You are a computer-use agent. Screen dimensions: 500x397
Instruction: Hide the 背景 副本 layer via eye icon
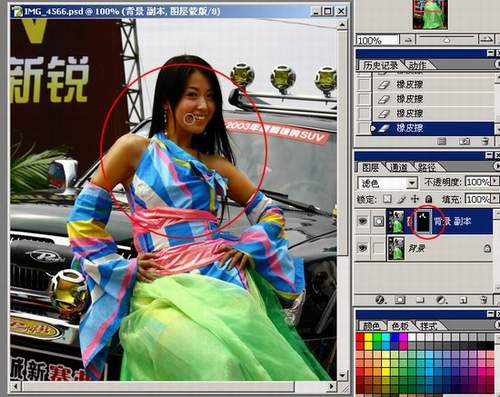click(363, 221)
